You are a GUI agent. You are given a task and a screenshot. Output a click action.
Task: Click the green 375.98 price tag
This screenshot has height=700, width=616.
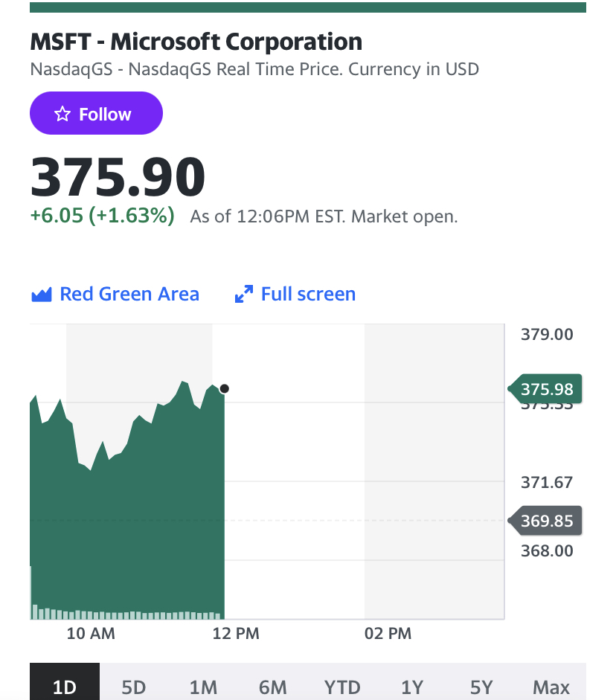click(x=545, y=389)
